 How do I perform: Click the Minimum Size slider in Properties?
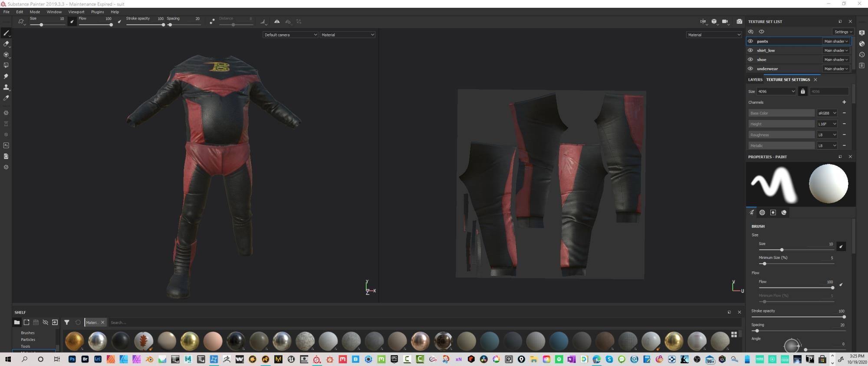[x=796, y=264]
